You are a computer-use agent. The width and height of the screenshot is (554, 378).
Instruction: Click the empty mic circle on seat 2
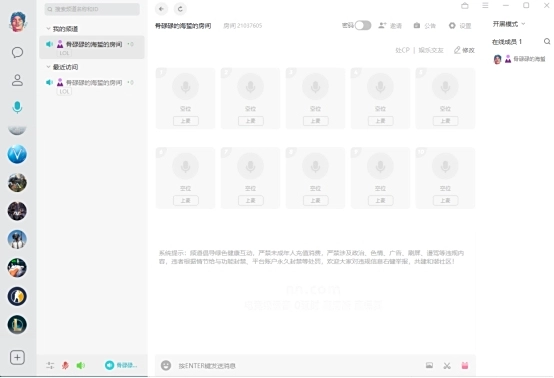click(251, 86)
